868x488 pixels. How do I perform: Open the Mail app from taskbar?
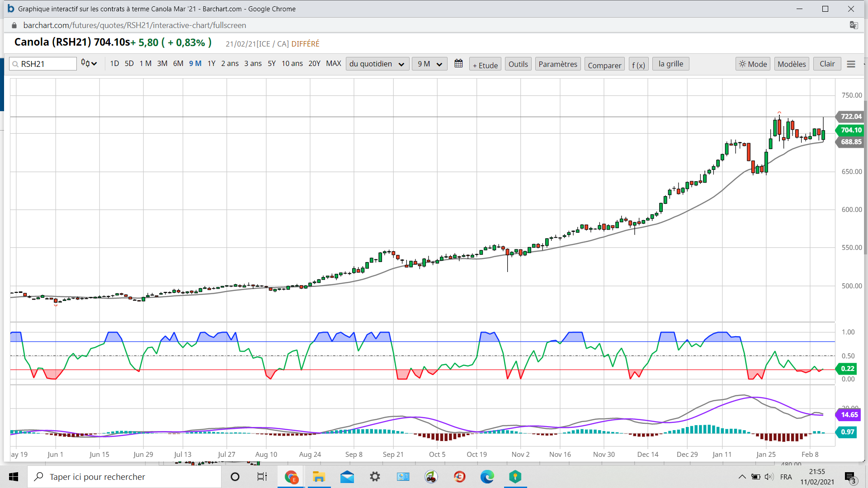[347, 477]
